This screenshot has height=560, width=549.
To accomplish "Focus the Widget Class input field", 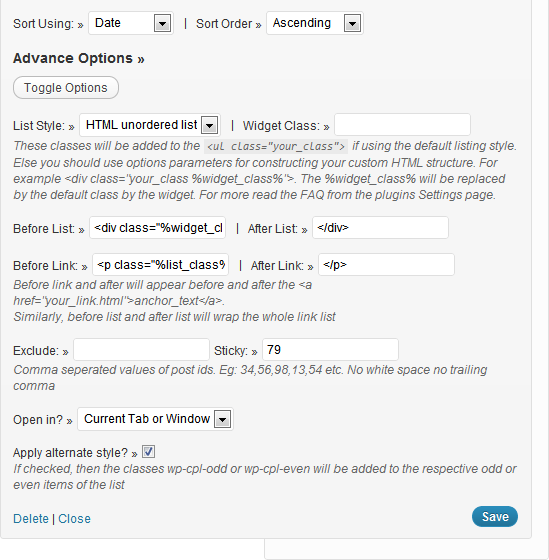I will click(x=402, y=125).
